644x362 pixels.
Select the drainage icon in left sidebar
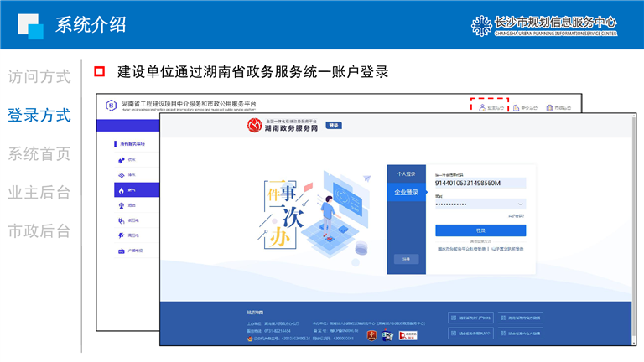tap(120, 174)
